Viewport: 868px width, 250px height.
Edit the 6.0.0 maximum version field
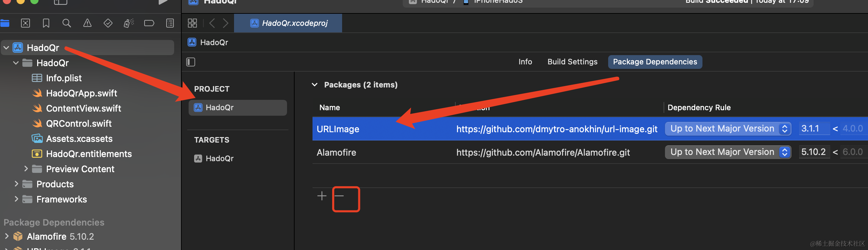pyautogui.click(x=854, y=152)
